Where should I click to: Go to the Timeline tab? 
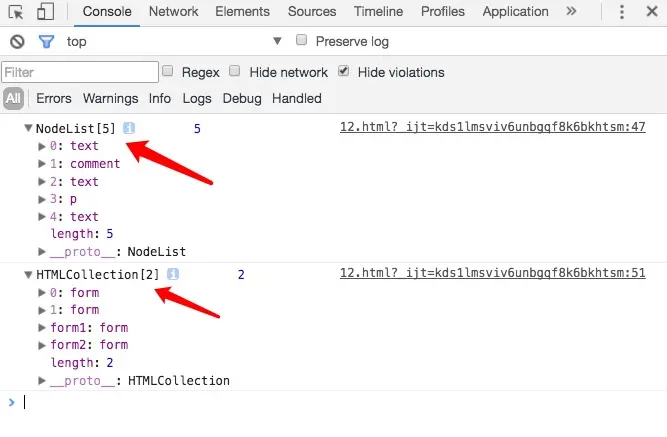click(x=378, y=11)
